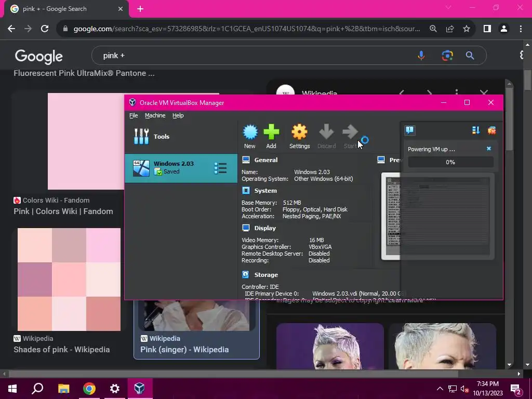Open the Help menu in VirtualBox
Image resolution: width=532 pixels, height=399 pixels.
(178, 115)
